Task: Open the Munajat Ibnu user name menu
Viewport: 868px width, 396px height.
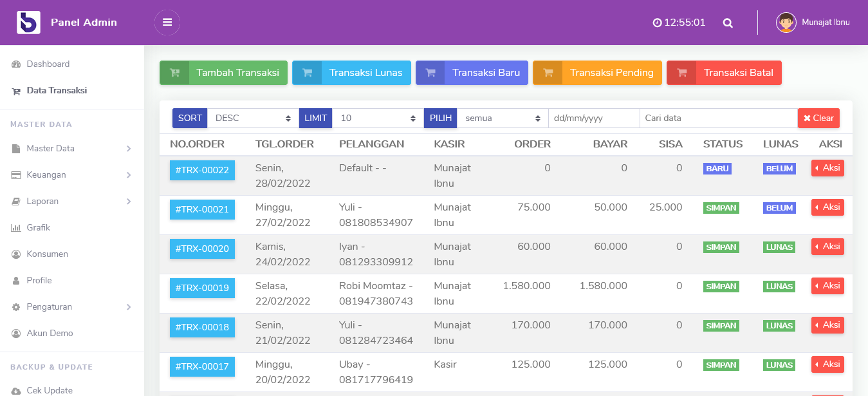Action: (826, 23)
